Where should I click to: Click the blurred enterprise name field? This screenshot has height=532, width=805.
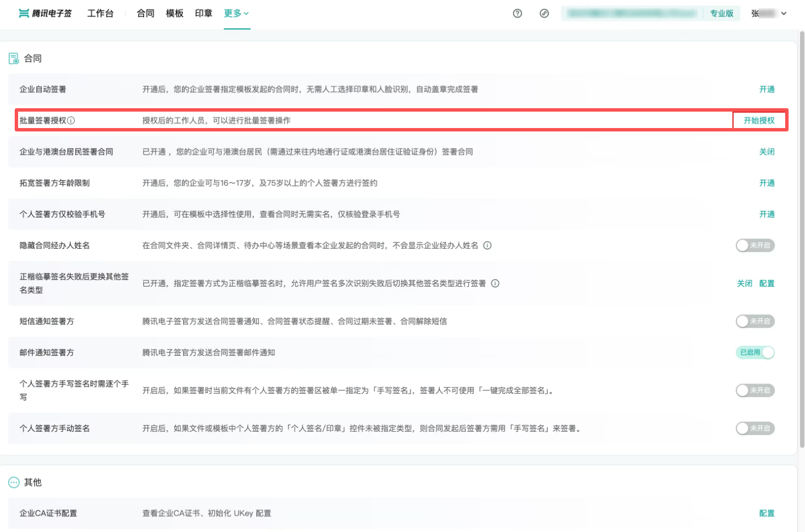pos(632,14)
